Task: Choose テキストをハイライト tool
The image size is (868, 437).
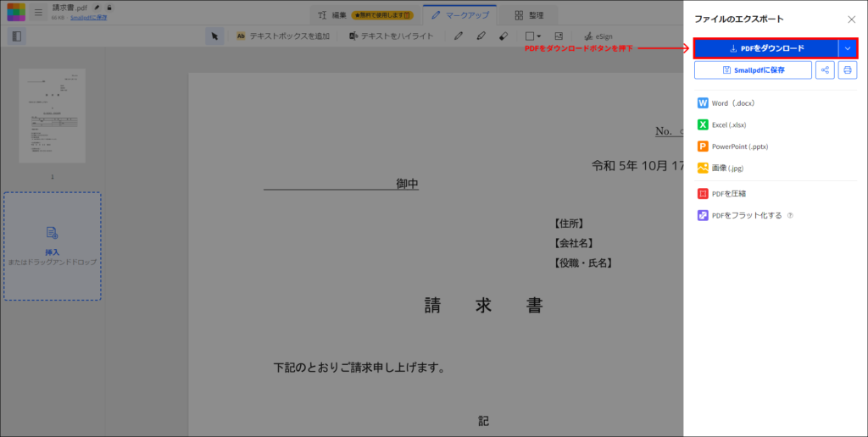Action: click(391, 36)
